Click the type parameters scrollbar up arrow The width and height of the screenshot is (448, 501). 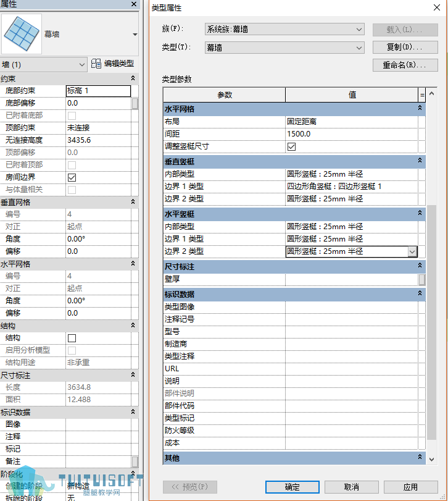coord(432,94)
